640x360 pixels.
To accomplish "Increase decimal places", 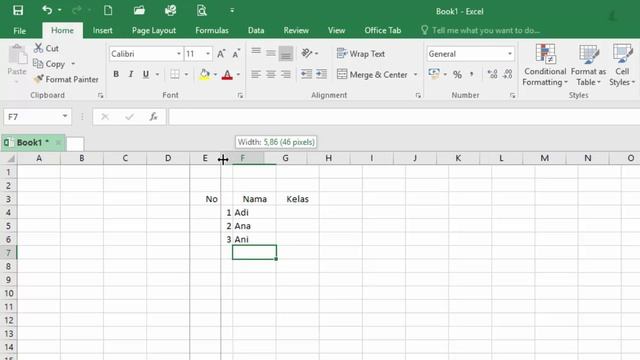I will [x=493, y=74].
